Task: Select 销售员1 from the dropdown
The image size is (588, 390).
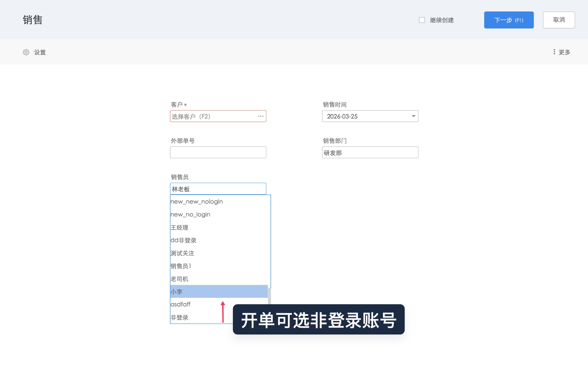Action: click(x=181, y=266)
